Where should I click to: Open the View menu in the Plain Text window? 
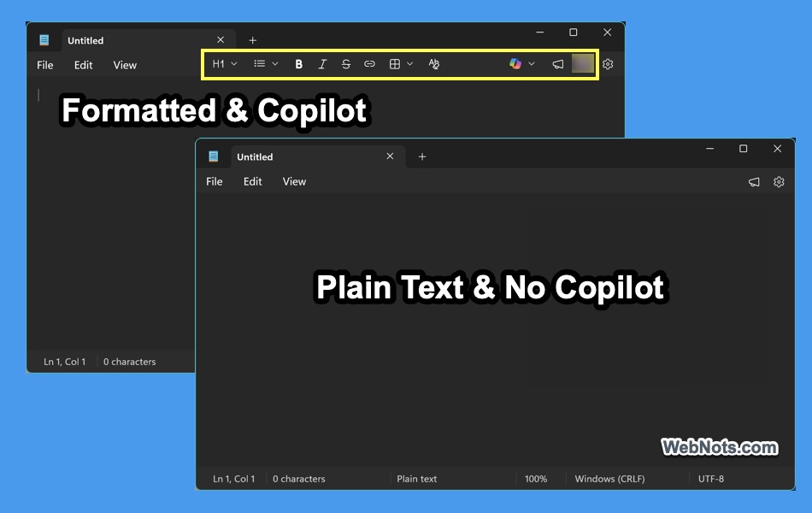click(294, 182)
